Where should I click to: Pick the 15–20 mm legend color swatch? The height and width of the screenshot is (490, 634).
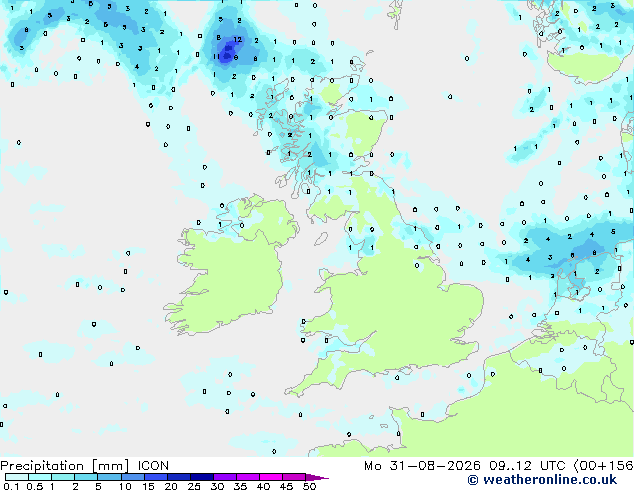point(156,477)
